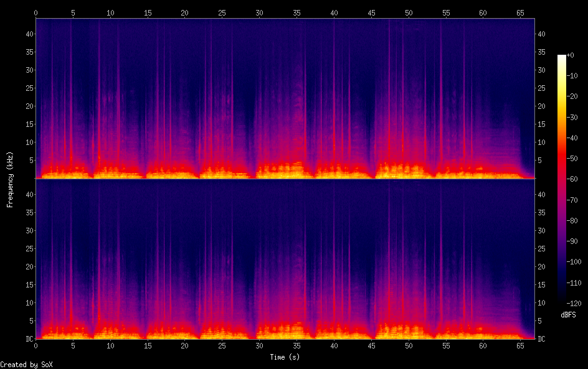The width and height of the screenshot is (588, 369).
Task: Click '50' on the top time axis
Action: [x=409, y=12]
